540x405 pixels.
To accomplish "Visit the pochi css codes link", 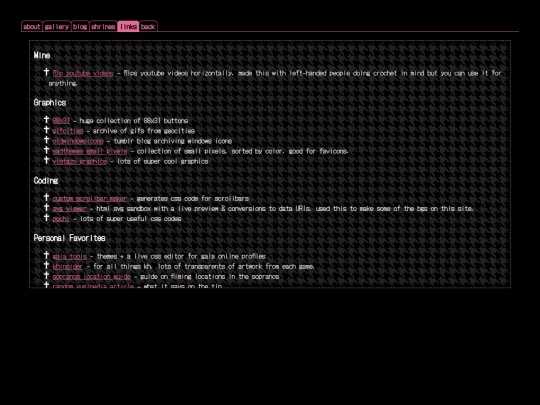I will [x=61, y=219].
